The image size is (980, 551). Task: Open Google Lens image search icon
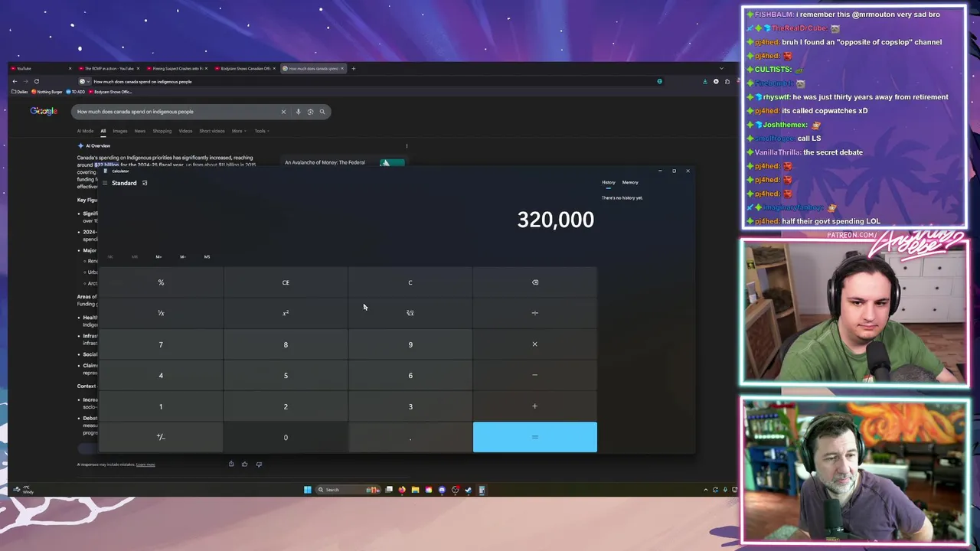(310, 112)
